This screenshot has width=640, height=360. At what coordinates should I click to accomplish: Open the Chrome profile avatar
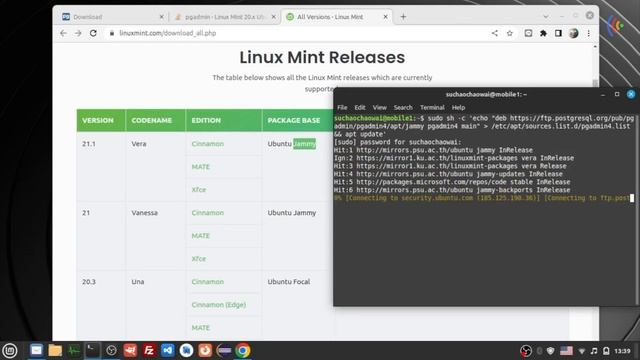tap(573, 33)
